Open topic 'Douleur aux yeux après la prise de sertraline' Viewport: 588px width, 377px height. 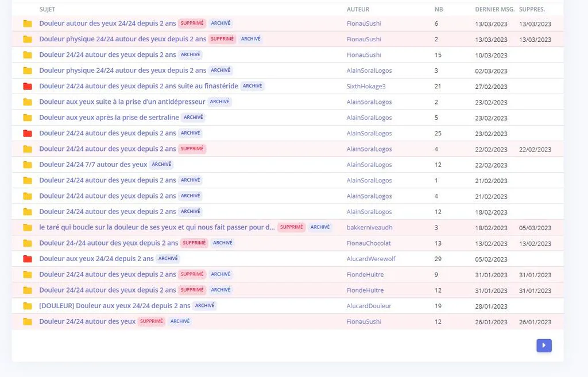(x=109, y=117)
